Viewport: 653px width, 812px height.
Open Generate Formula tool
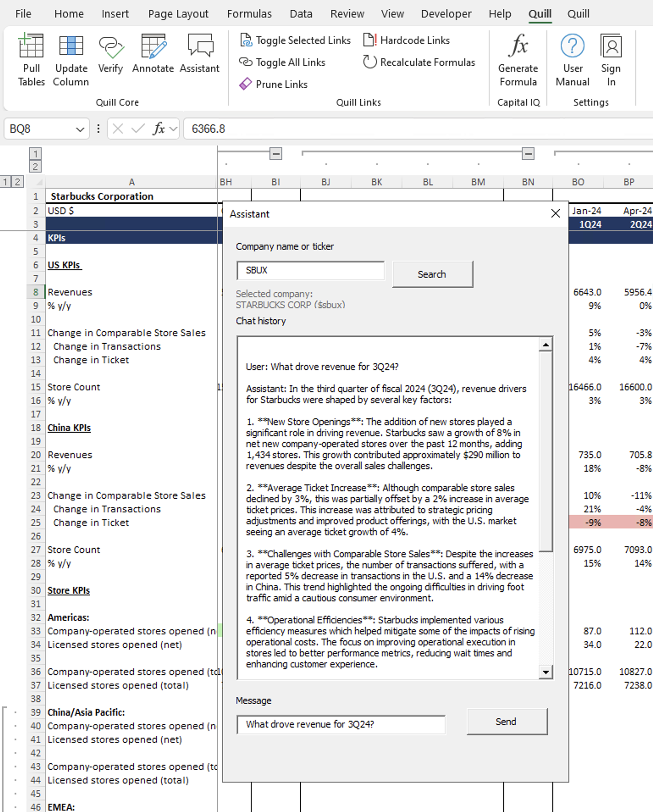[x=518, y=59]
